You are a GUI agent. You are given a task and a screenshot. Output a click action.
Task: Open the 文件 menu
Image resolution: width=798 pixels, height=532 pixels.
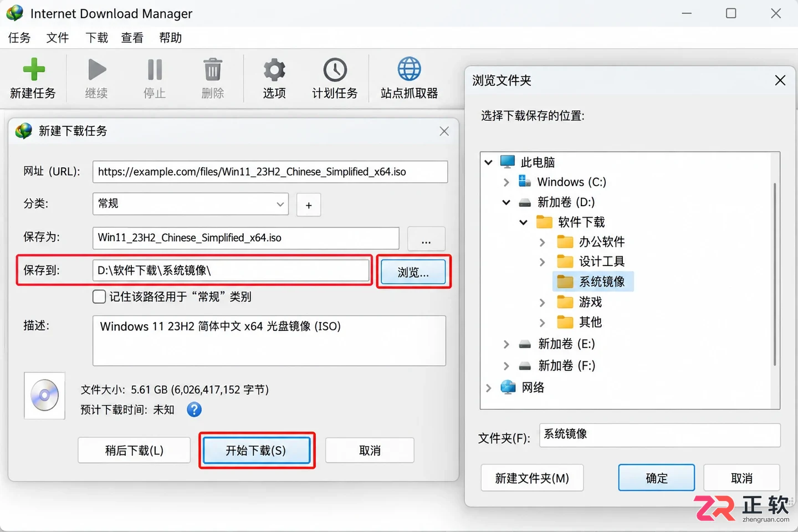point(58,38)
